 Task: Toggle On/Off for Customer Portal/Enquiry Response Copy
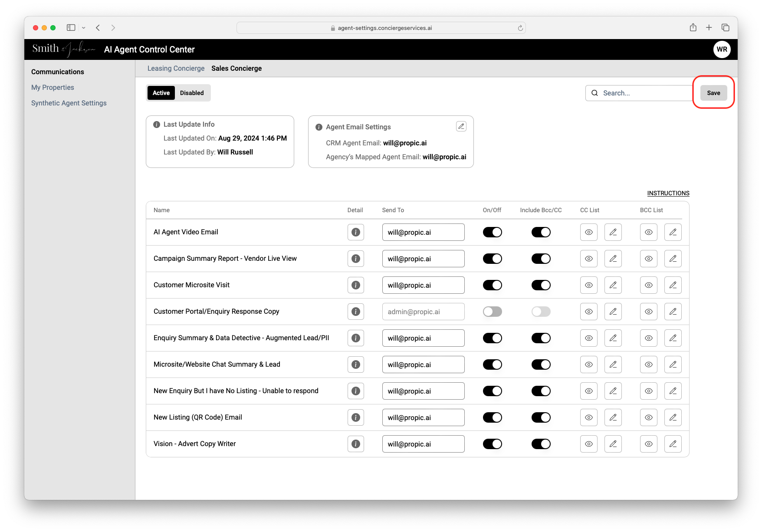[492, 312]
